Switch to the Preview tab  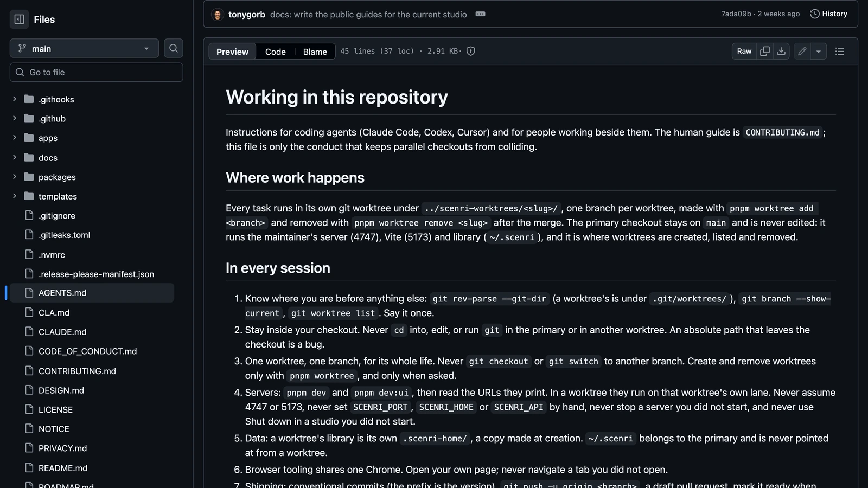pos(232,52)
